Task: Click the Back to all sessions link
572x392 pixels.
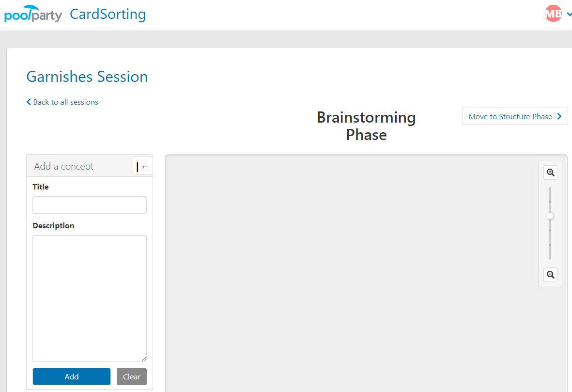Action: pos(62,102)
